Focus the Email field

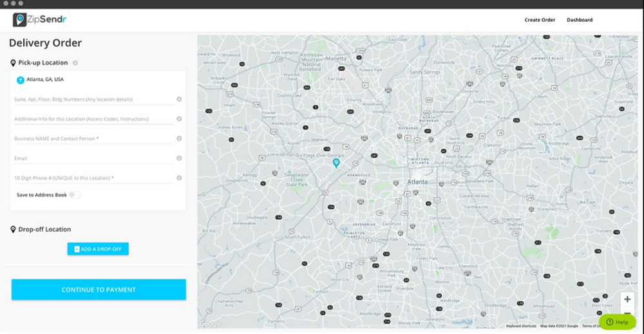click(93, 158)
